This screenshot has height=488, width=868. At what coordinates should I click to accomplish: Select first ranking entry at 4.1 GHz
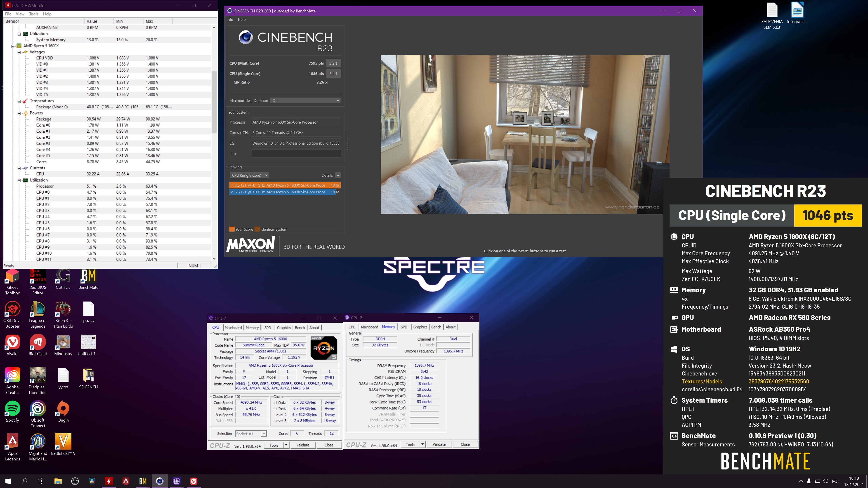click(x=285, y=185)
